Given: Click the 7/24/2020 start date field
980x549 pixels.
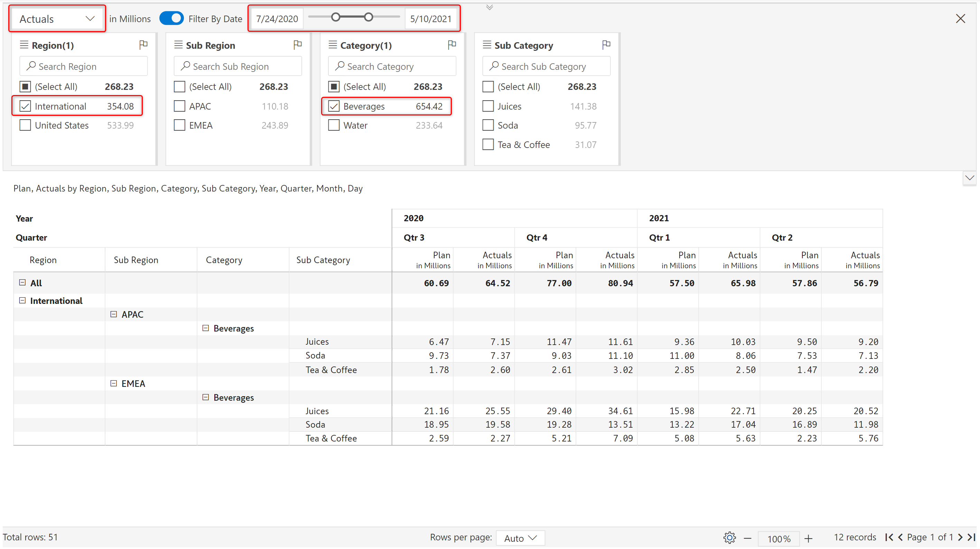Looking at the screenshot, I should (277, 19).
